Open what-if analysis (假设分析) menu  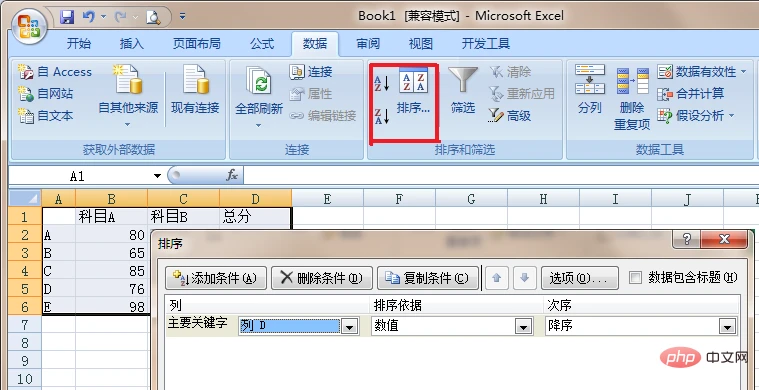[696, 116]
